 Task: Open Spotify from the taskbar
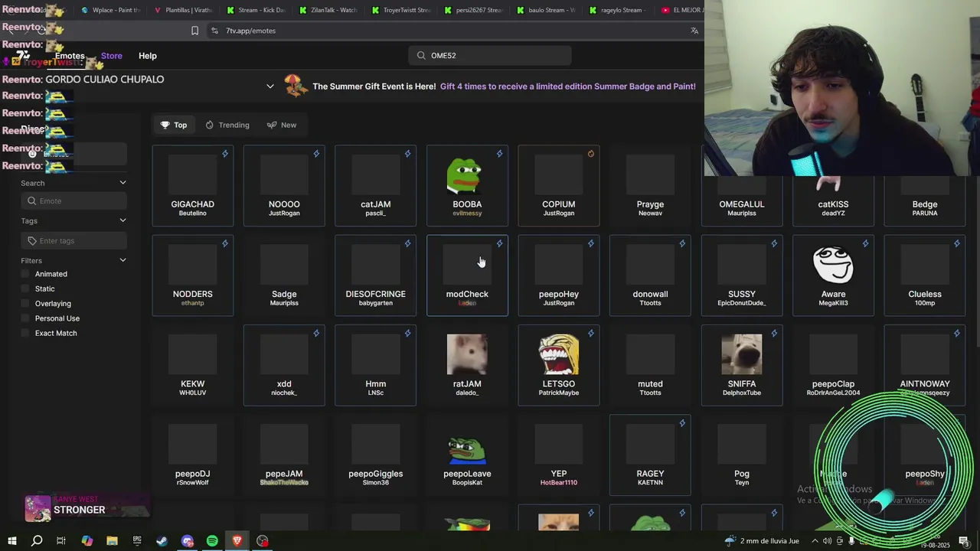pos(212,541)
